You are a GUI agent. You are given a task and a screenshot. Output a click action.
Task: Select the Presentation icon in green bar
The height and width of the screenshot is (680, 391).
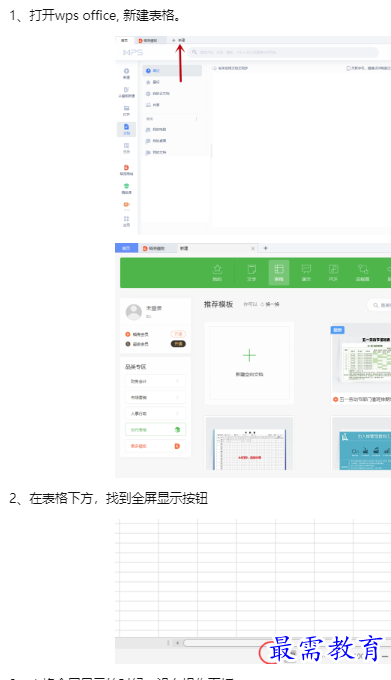coord(306,273)
